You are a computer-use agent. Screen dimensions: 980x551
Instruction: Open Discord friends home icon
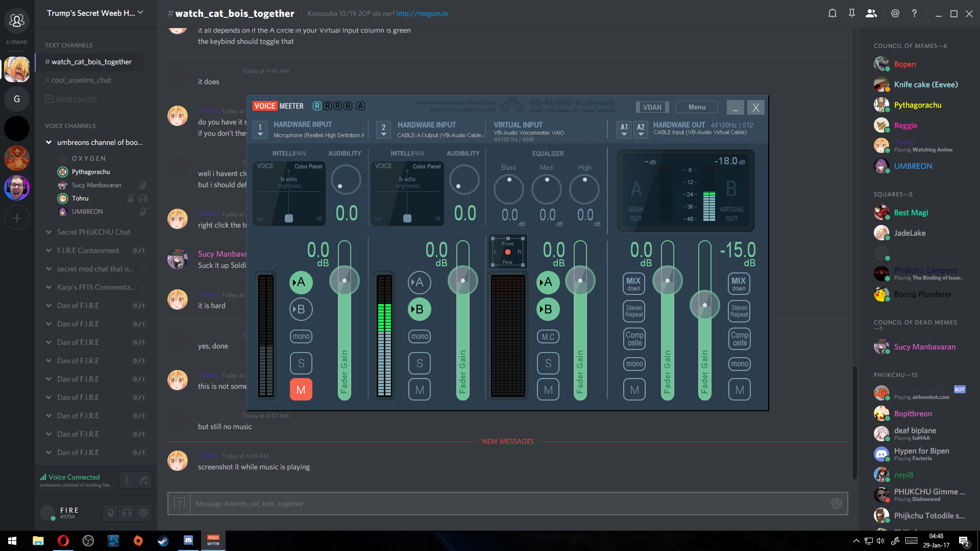tap(17, 20)
